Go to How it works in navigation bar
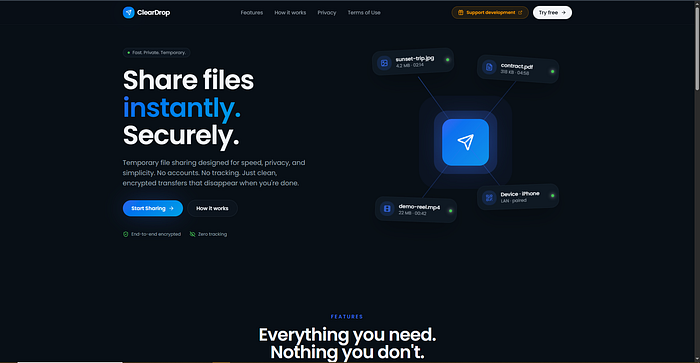Viewport: 700px width, 363px height. [x=290, y=13]
